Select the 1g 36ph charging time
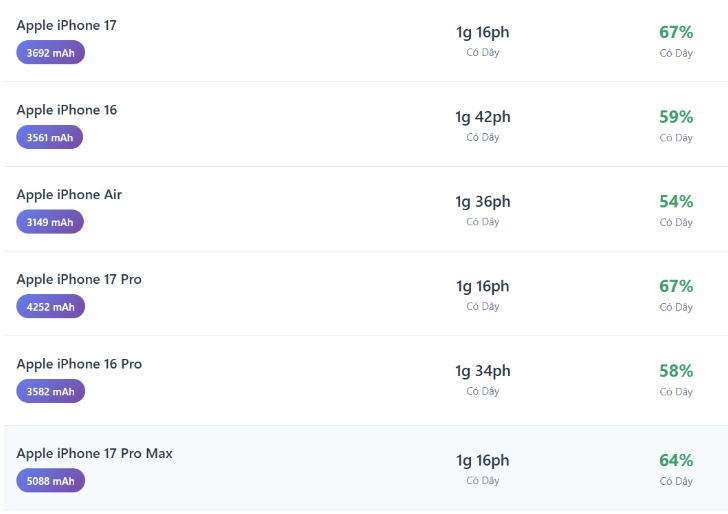The height and width of the screenshot is (514, 728). tap(483, 202)
